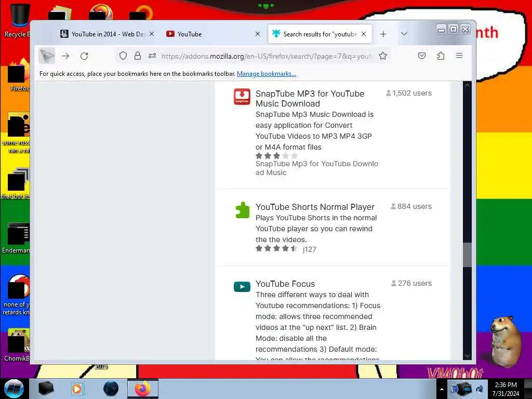Click the SnapTube three-star rating
This screenshot has height=399, width=532.
pyautogui.click(x=276, y=156)
